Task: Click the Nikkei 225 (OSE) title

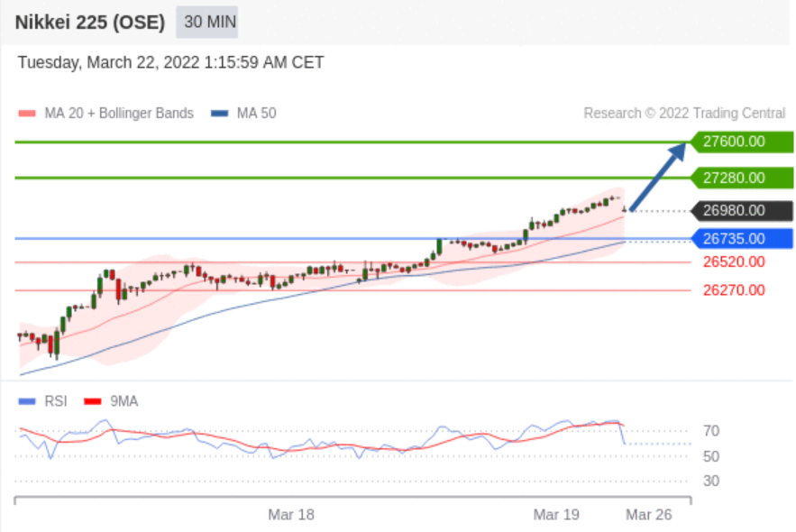Action: point(90,23)
